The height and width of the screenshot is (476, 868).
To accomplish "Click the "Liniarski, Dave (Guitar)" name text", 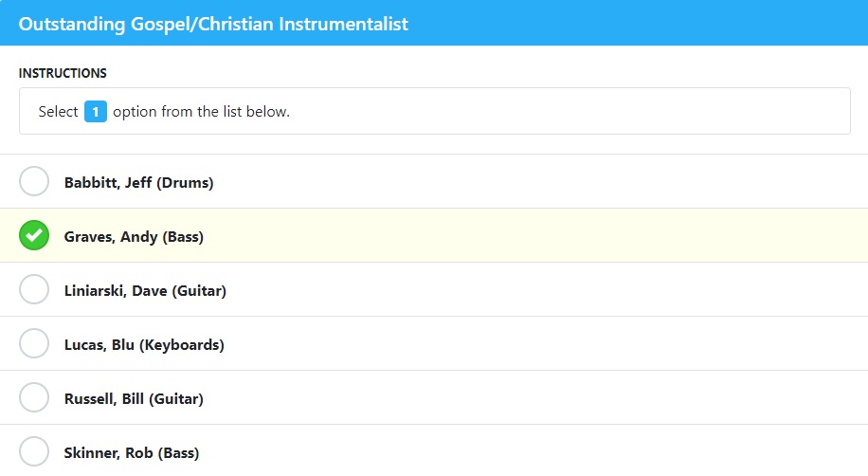I will 145,290.
